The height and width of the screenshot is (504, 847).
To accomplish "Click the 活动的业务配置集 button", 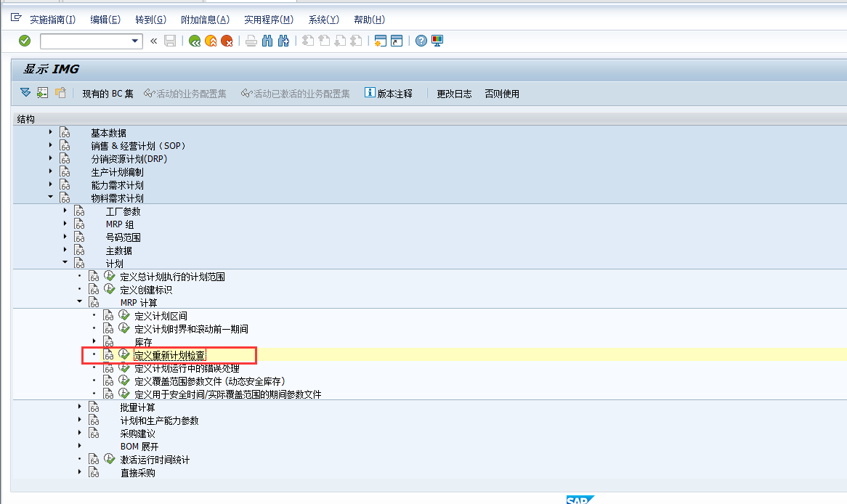I will [185, 94].
